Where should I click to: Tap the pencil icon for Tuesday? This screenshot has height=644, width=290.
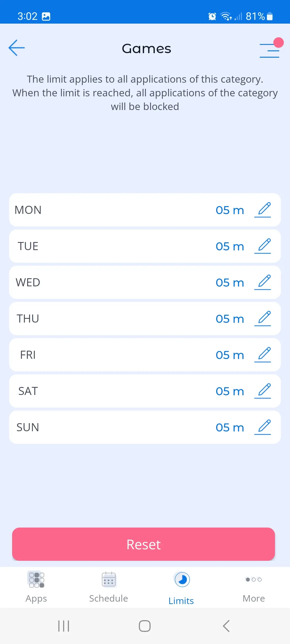click(x=263, y=246)
